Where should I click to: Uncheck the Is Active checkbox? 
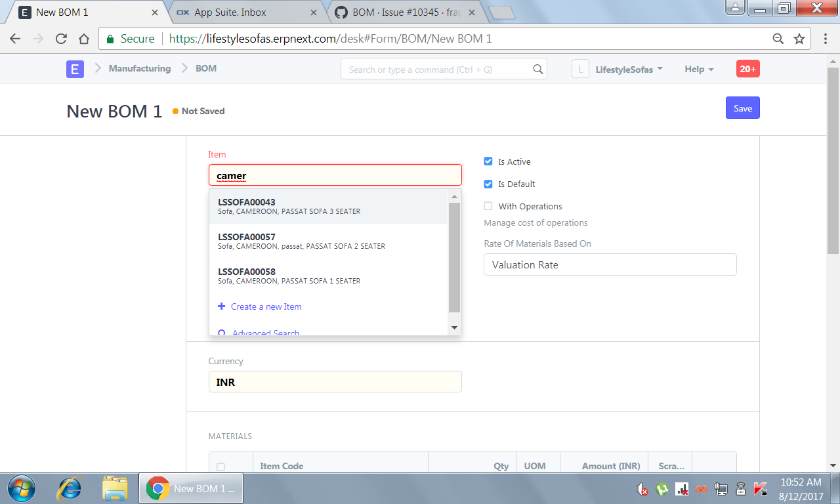click(488, 161)
